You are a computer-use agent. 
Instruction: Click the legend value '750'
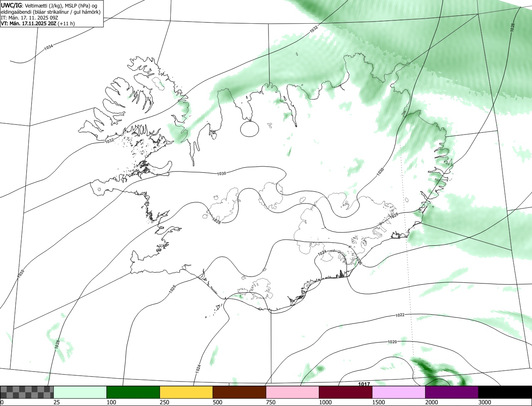click(270, 402)
